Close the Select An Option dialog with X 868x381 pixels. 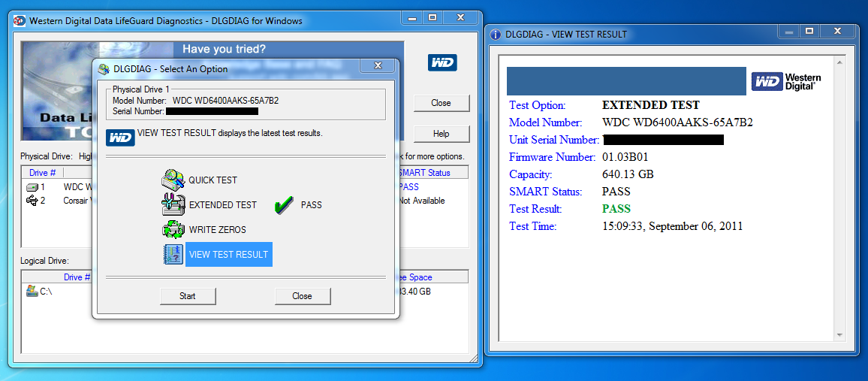(378, 65)
